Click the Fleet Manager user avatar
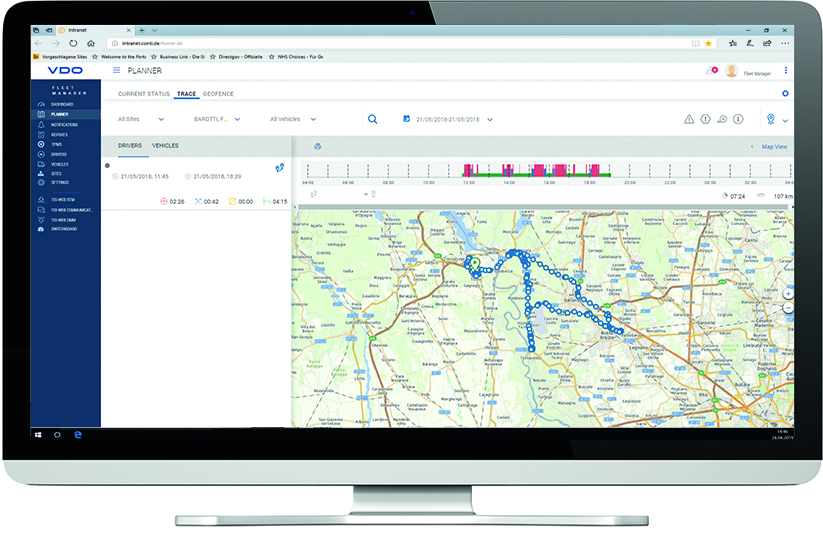The width and height of the screenshot is (823, 534). click(731, 70)
